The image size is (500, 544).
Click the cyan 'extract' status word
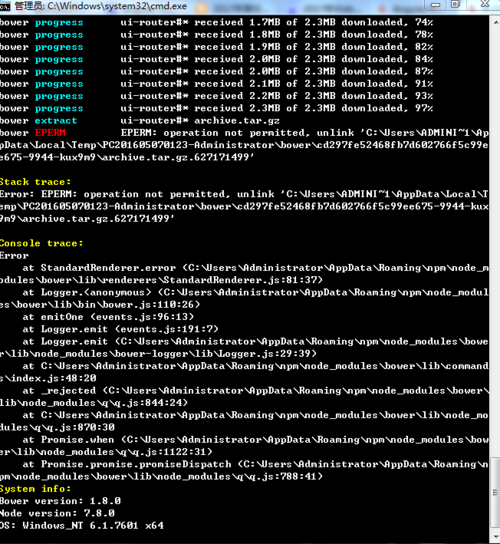pyautogui.click(x=56, y=121)
